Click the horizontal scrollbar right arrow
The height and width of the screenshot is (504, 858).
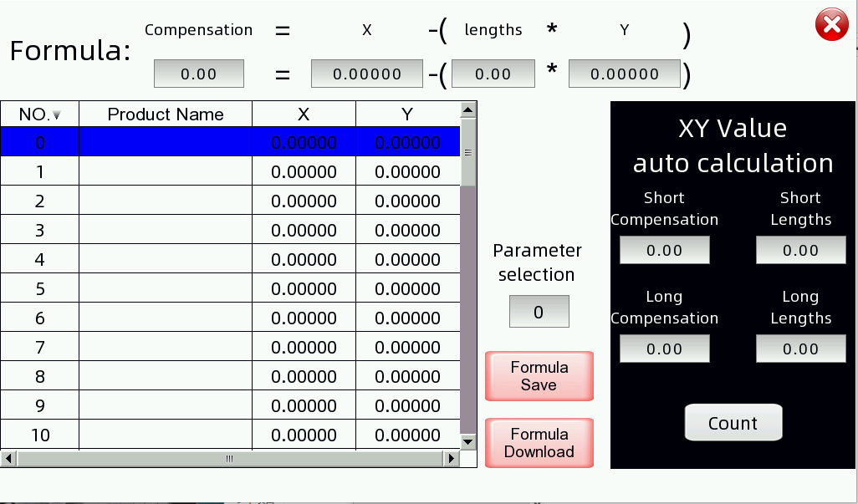(452, 458)
